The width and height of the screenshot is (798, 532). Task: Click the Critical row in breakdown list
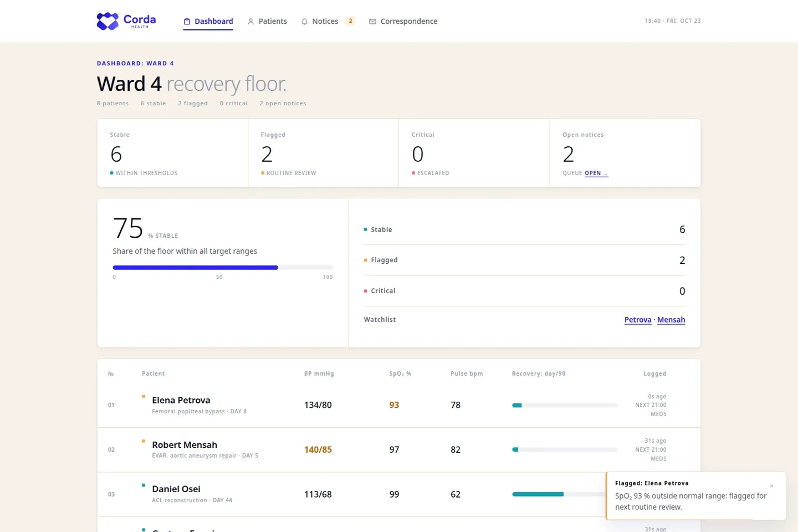coord(524,291)
